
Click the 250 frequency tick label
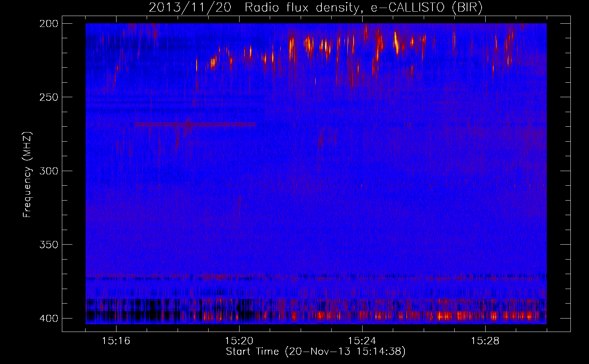pyautogui.click(x=48, y=97)
